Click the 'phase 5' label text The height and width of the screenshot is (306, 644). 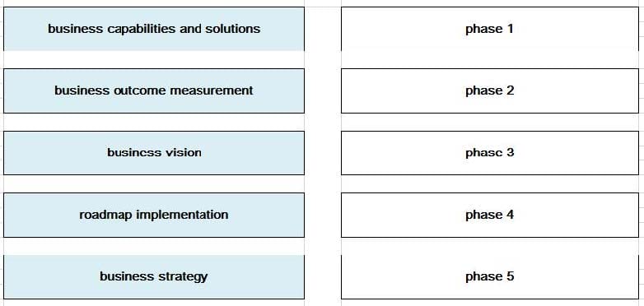tap(489, 277)
